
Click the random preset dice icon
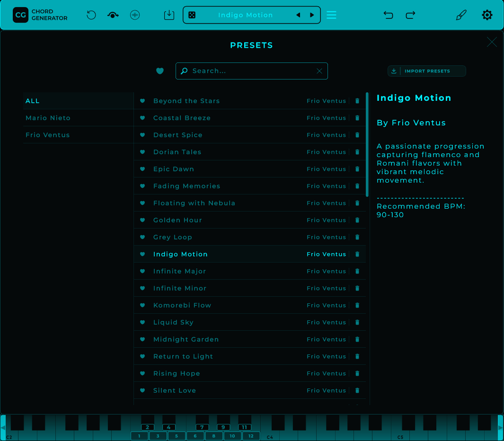coord(192,15)
